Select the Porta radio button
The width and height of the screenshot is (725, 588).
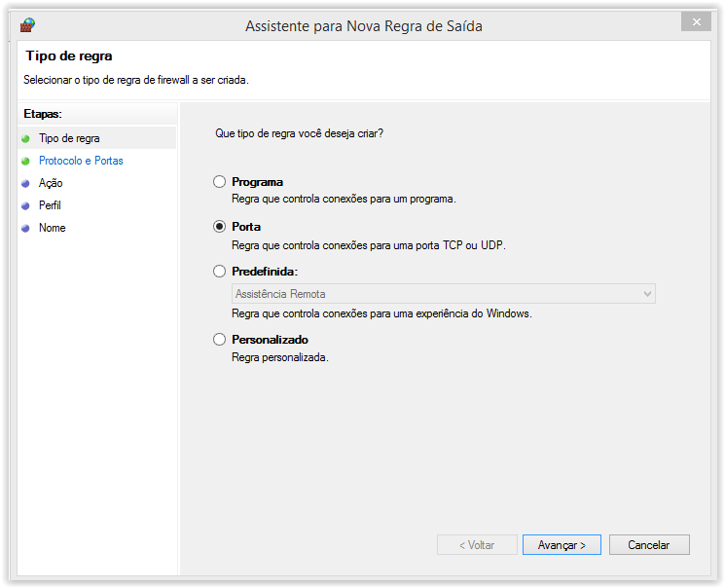point(219,227)
